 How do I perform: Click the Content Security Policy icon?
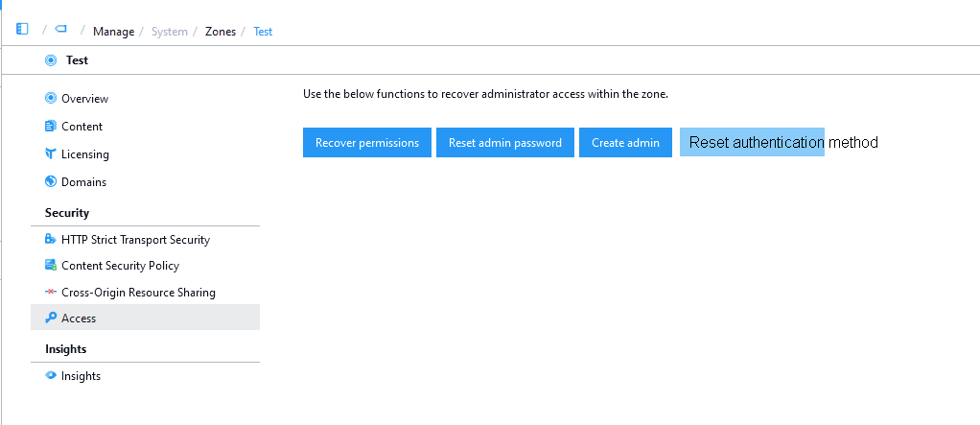point(51,265)
